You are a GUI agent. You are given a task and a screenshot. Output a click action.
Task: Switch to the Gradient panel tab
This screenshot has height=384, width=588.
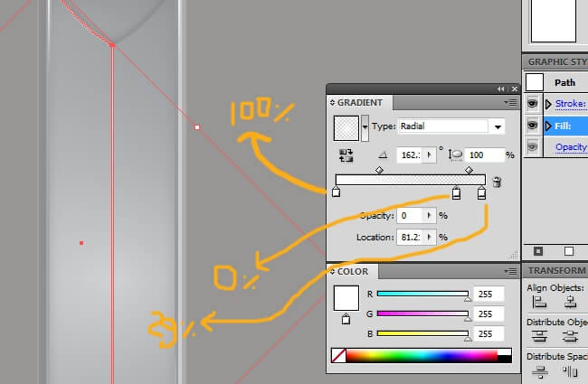pyautogui.click(x=360, y=103)
